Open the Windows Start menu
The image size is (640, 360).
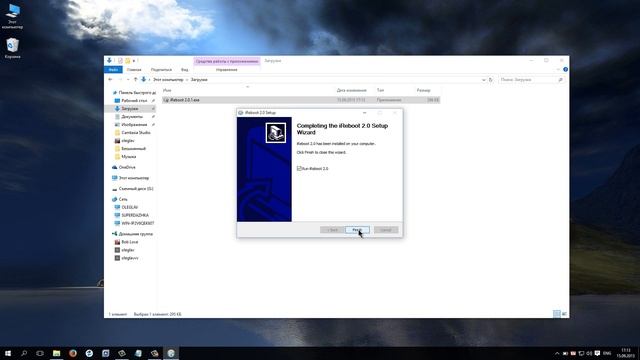[8, 353]
